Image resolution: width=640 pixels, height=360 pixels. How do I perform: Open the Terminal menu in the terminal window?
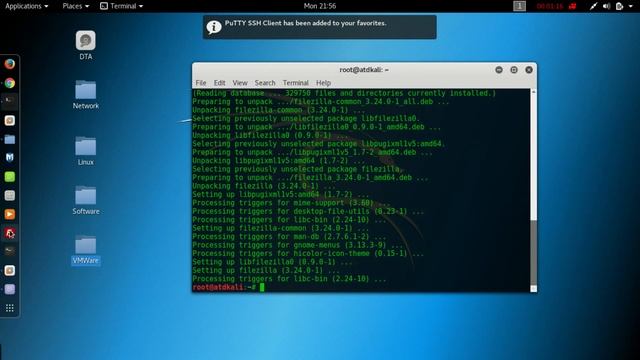[296, 83]
